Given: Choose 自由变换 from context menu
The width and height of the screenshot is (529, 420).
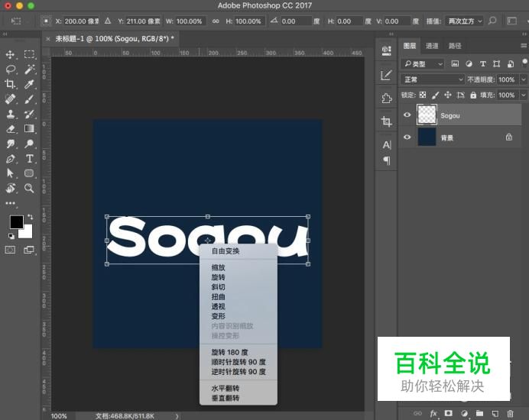Looking at the screenshot, I should coord(226,251).
